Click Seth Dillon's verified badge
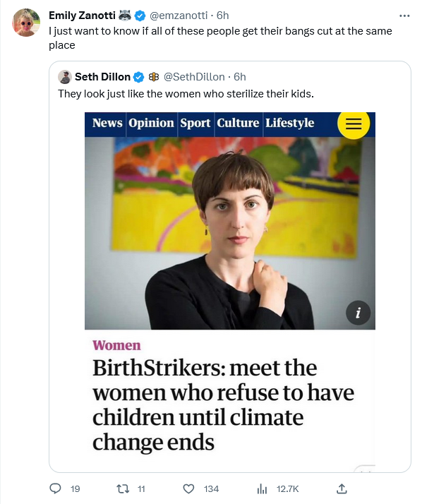Image resolution: width=422 pixels, height=504 pixels. tap(138, 77)
